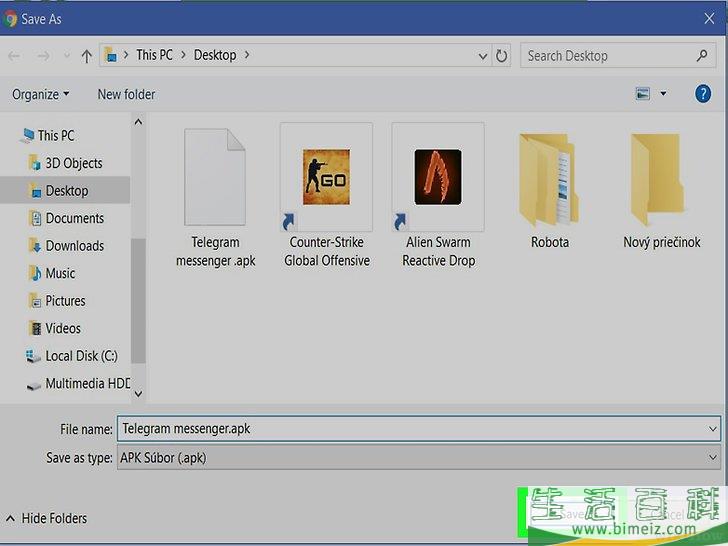
Task: Click the search magnifier icon
Action: click(702, 56)
